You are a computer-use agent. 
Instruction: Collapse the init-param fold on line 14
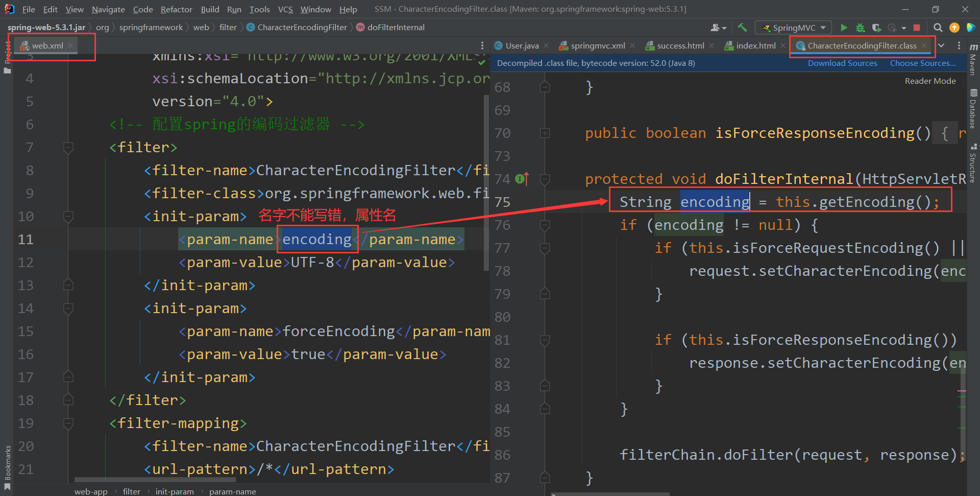point(68,309)
